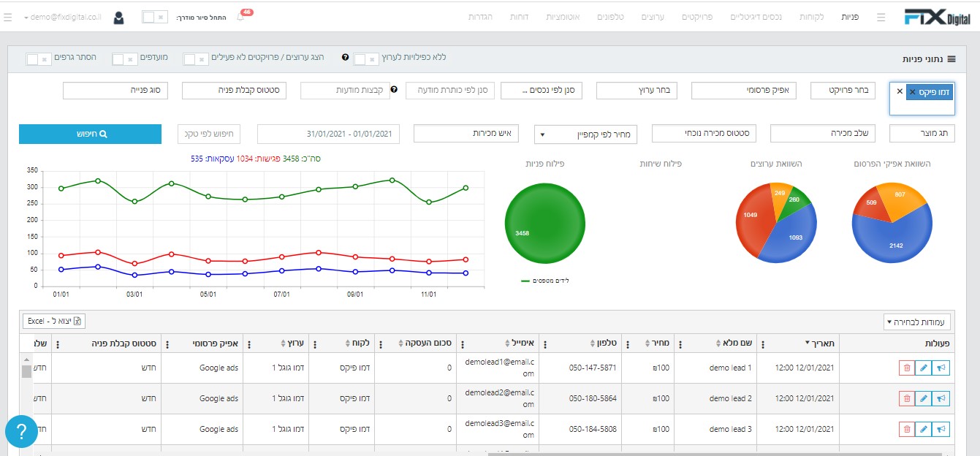The height and width of the screenshot is (456, 980).
Task: Open the שלב מכירה dropdown
Action: [x=823, y=134]
